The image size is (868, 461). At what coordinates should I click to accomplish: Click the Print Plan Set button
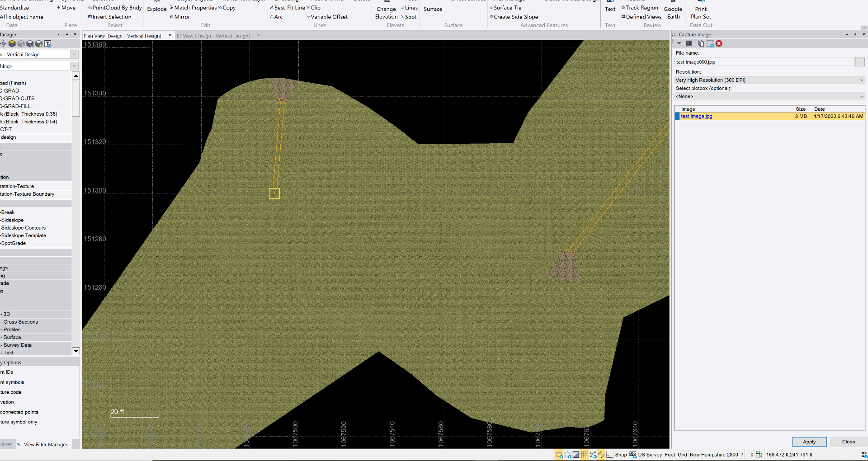click(x=701, y=13)
